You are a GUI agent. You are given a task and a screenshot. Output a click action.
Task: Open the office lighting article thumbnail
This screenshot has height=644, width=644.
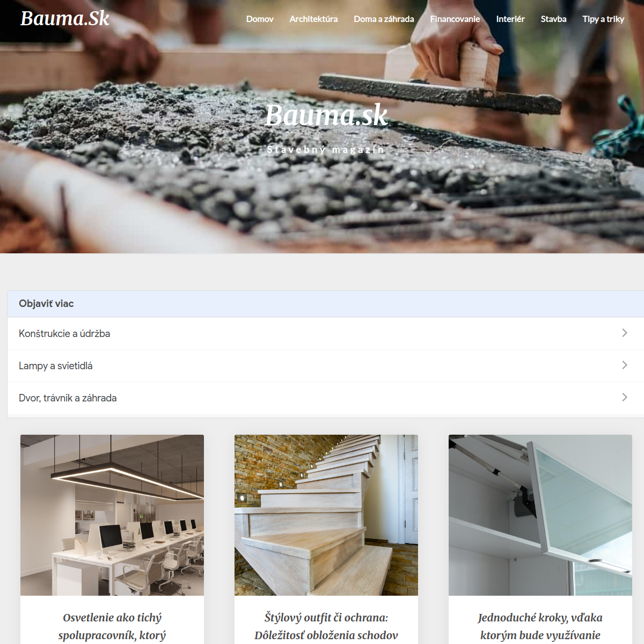[112, 515]
